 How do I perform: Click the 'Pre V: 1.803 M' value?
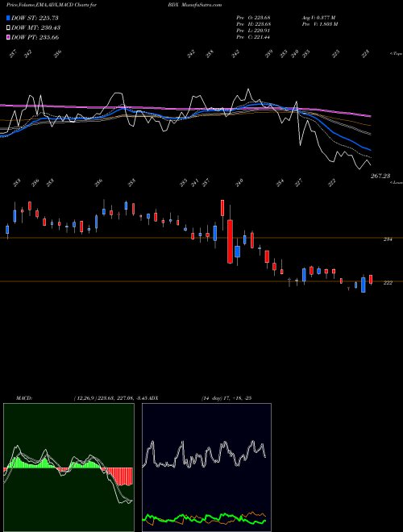(x=319, y=24)
